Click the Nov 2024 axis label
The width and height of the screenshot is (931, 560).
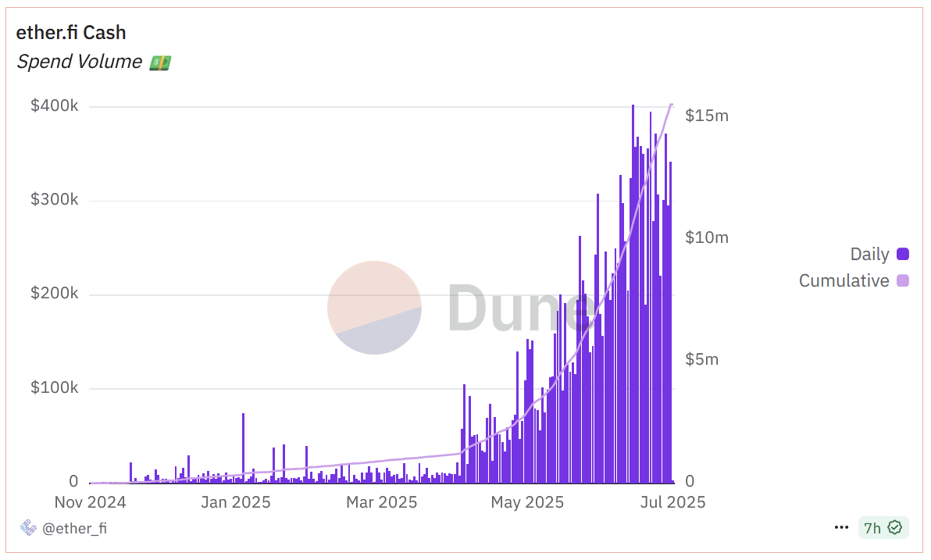pyautogui.click(x=91, y=502)
